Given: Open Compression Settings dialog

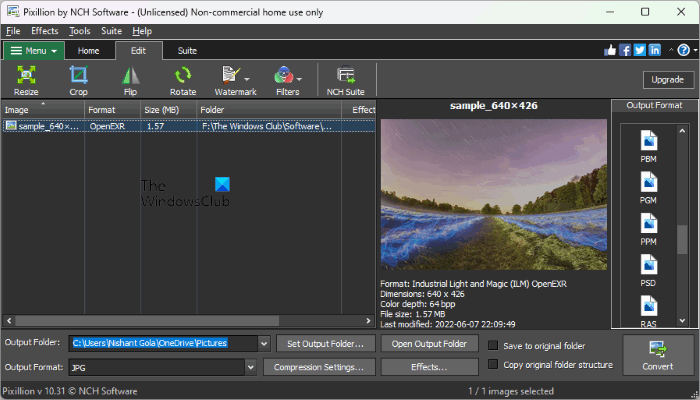Looking at the screenshot, I should 319,367.
